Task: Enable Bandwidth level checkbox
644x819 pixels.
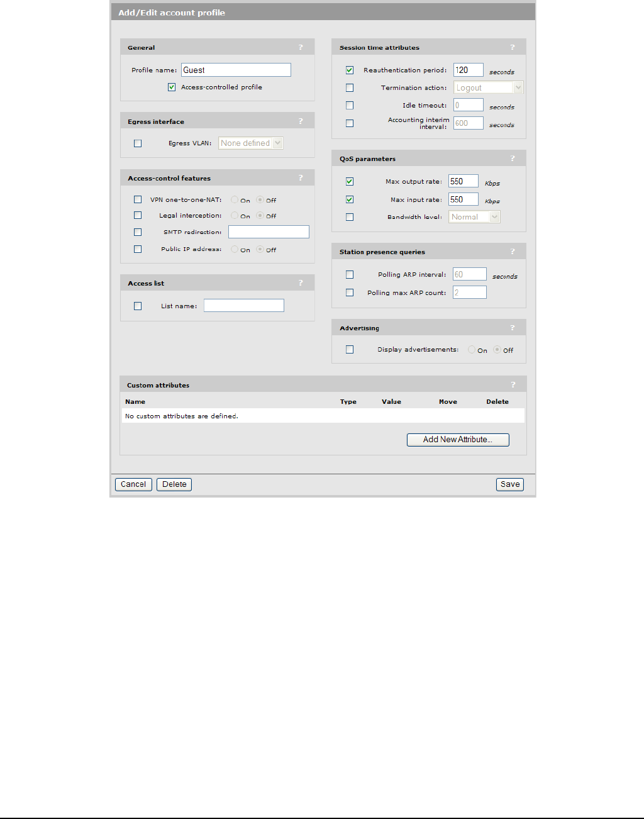Action: click(x=350, y=217)
